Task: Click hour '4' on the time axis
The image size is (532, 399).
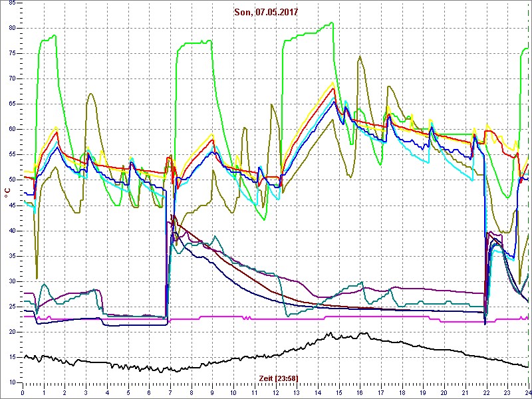Action: click(107, 393)
